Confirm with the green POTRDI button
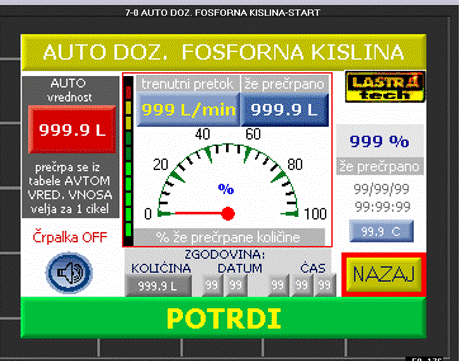 click(223, 318)
